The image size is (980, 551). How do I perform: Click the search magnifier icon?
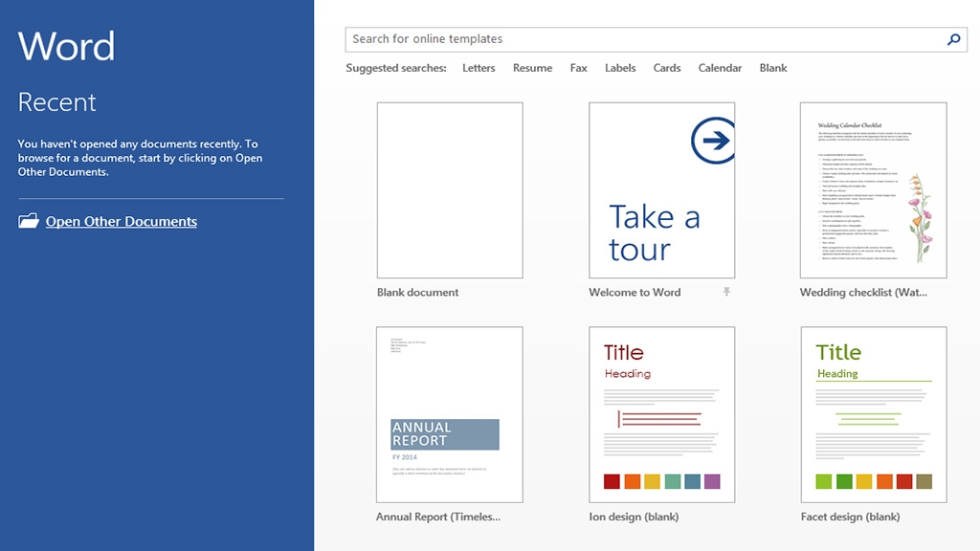click(953, 39)
